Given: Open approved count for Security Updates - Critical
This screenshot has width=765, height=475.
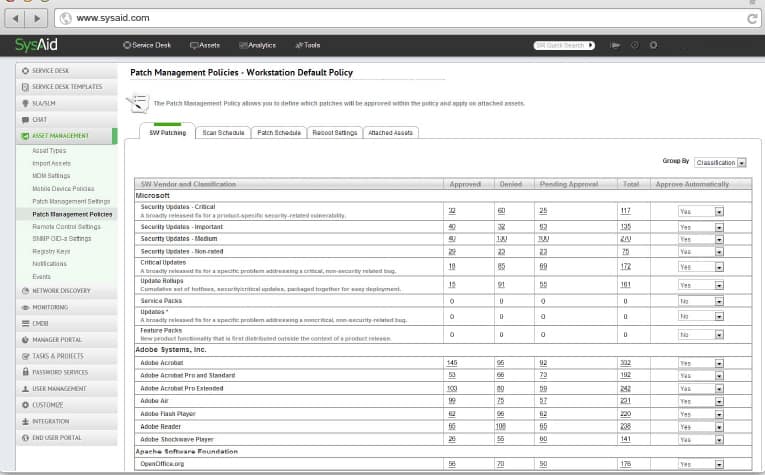Looking at the screenshot, I should 452,211.
